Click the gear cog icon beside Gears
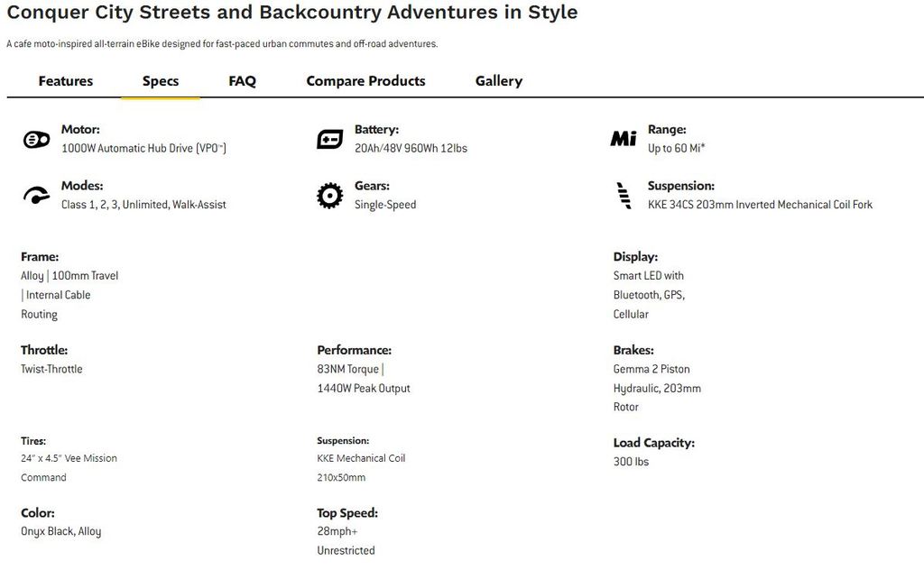 pyautogui.click(x=329, y=196)
